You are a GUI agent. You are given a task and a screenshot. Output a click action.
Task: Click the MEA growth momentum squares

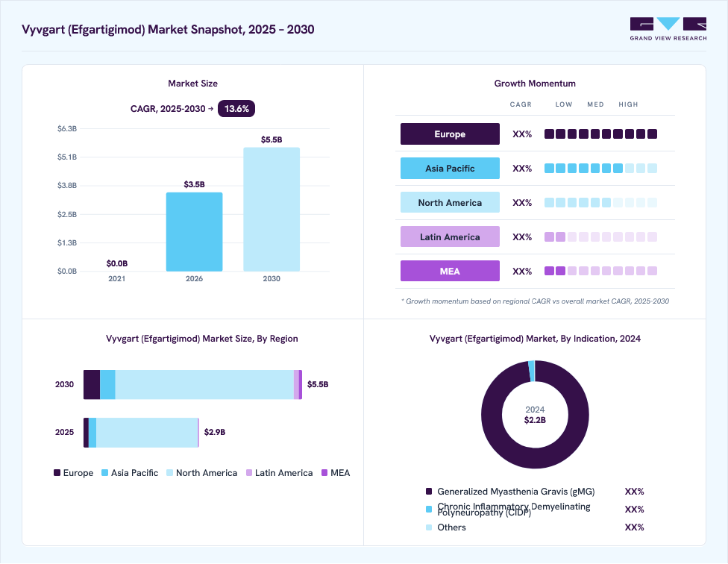tap(600, 271)
